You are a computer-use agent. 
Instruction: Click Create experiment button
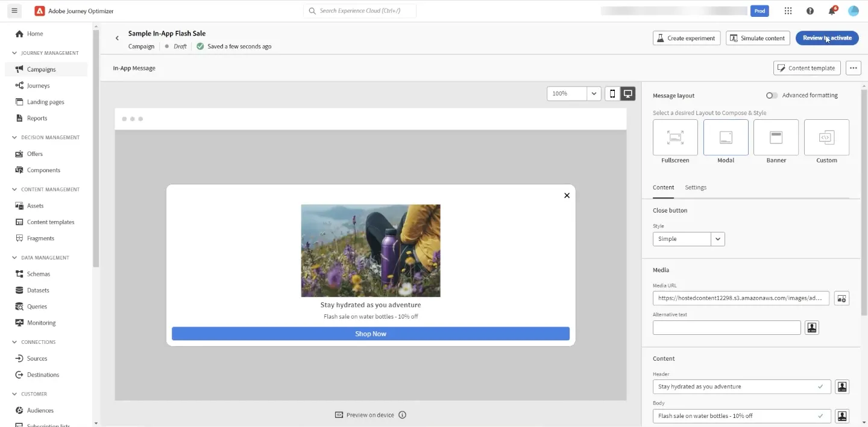687,38
